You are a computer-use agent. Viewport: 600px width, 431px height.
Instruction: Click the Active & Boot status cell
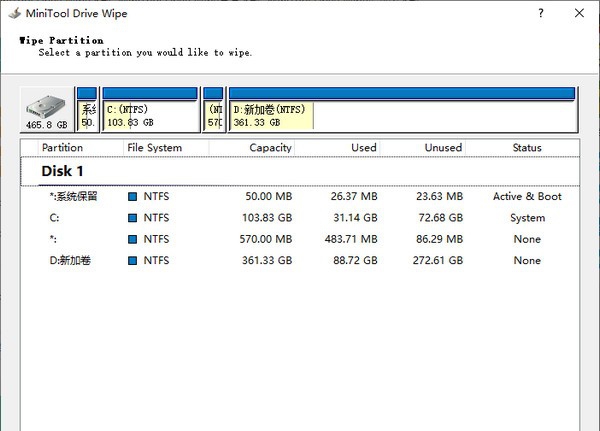pyautogui.click(x=527, y=197)
